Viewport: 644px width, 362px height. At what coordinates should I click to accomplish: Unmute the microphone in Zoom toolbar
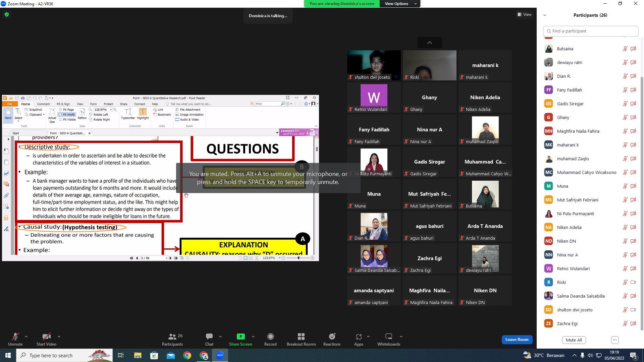[x=15, y=339]
